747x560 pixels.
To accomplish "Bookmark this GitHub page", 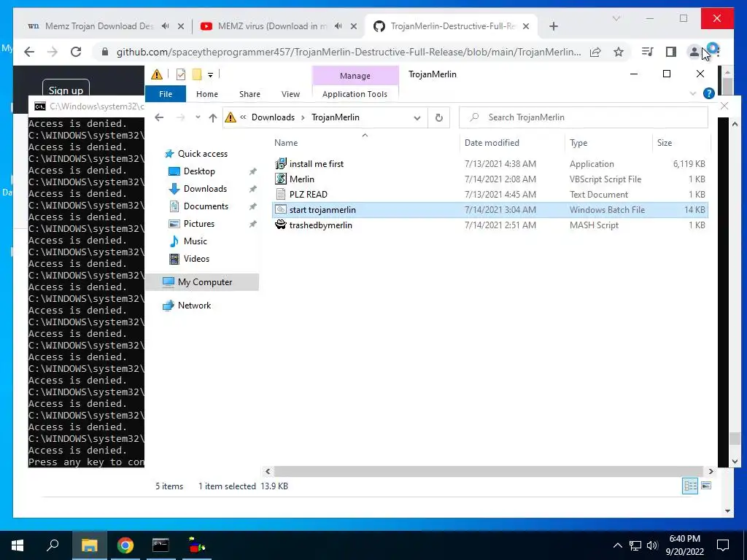I will pyautogui.click(x=619, y=52).
